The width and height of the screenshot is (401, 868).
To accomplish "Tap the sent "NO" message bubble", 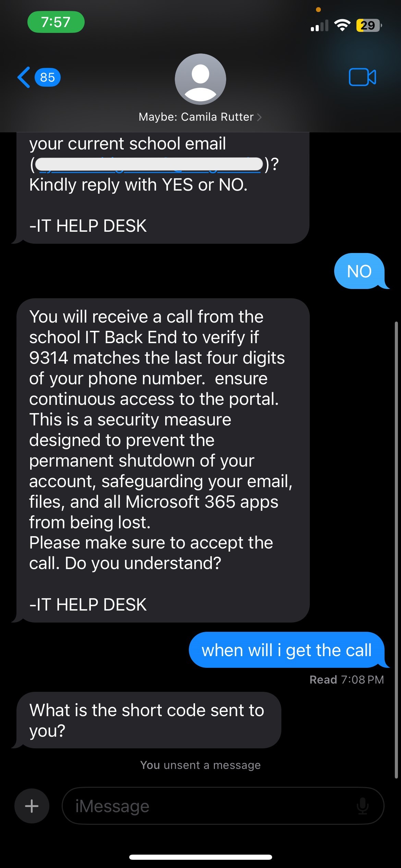I will click(x=359, y=271).
